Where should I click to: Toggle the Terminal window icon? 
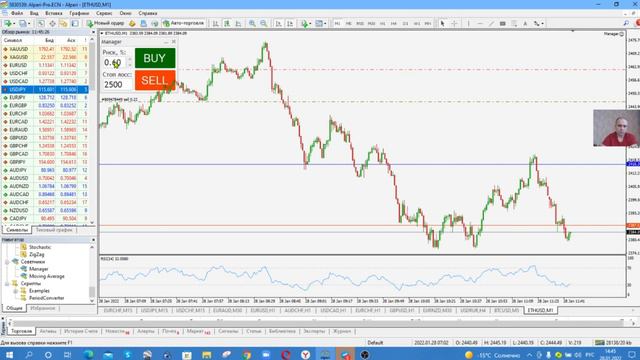click(75, 24)
